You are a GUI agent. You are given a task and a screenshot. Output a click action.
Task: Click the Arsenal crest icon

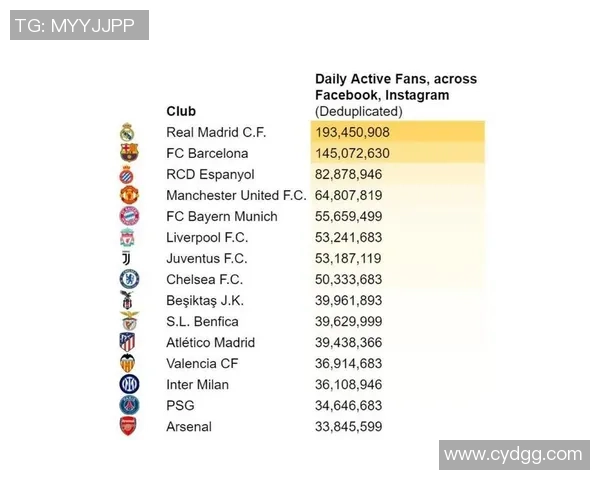128,426
